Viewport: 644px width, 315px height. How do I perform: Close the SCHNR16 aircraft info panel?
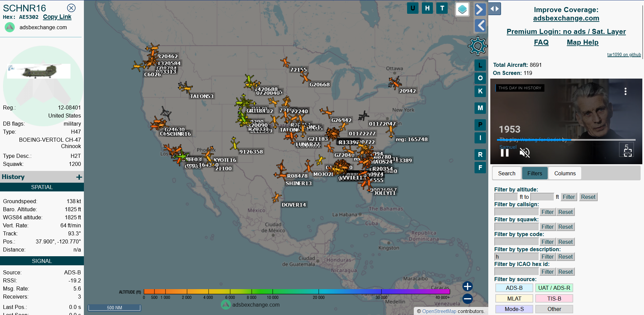pyautogui.click(x=71, y=8)
